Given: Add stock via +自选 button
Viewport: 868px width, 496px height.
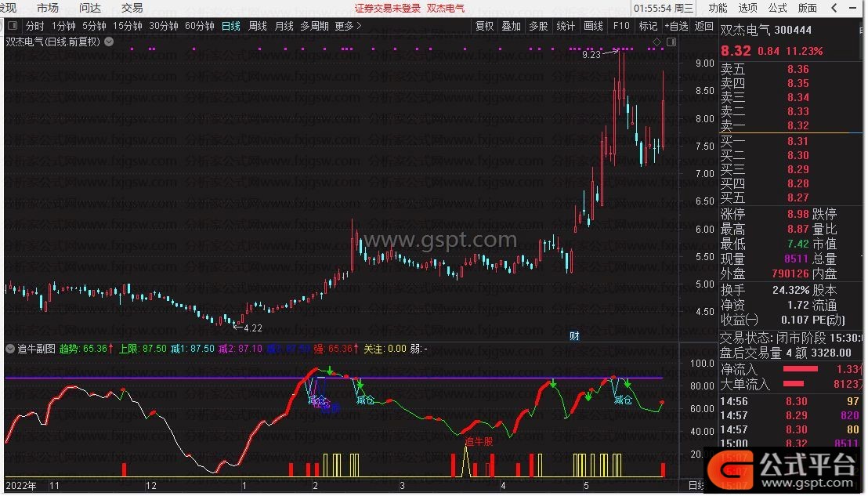Looking at the screenshot, I should coord(677,26).
